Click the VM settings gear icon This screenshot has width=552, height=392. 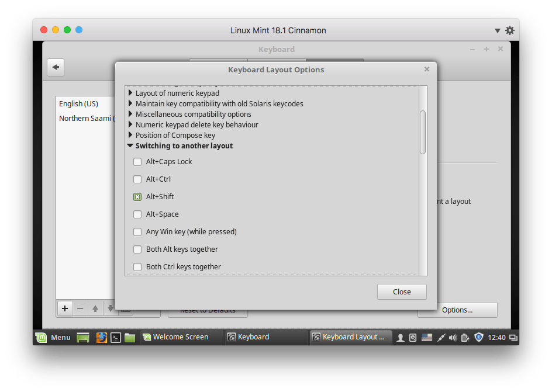510,30
